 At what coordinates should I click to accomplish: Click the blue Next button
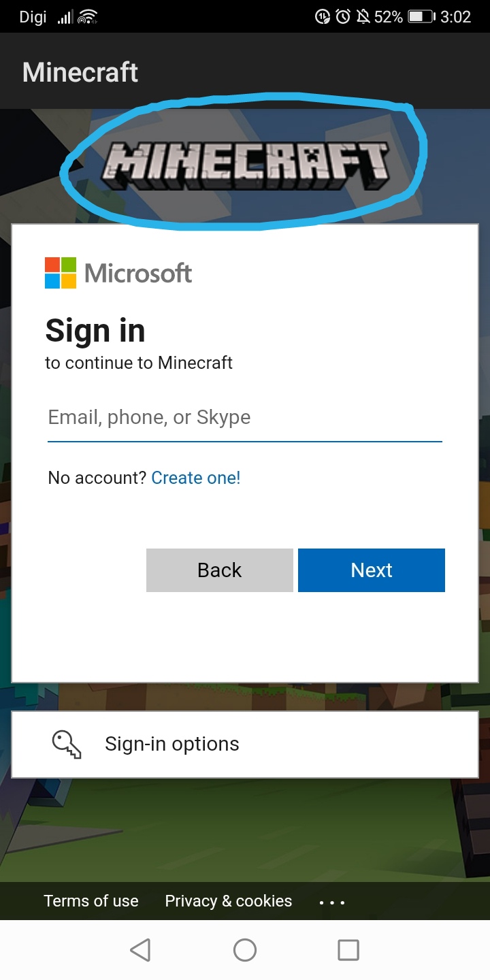coord(372,570)
